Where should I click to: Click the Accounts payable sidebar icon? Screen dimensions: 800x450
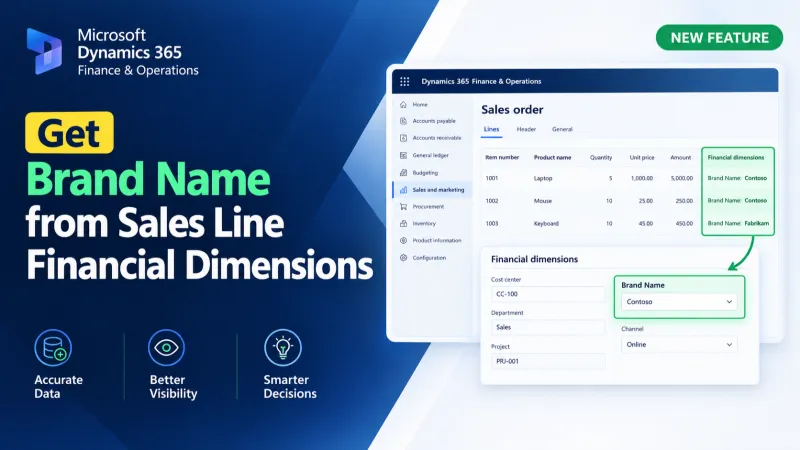click(403, 121)
